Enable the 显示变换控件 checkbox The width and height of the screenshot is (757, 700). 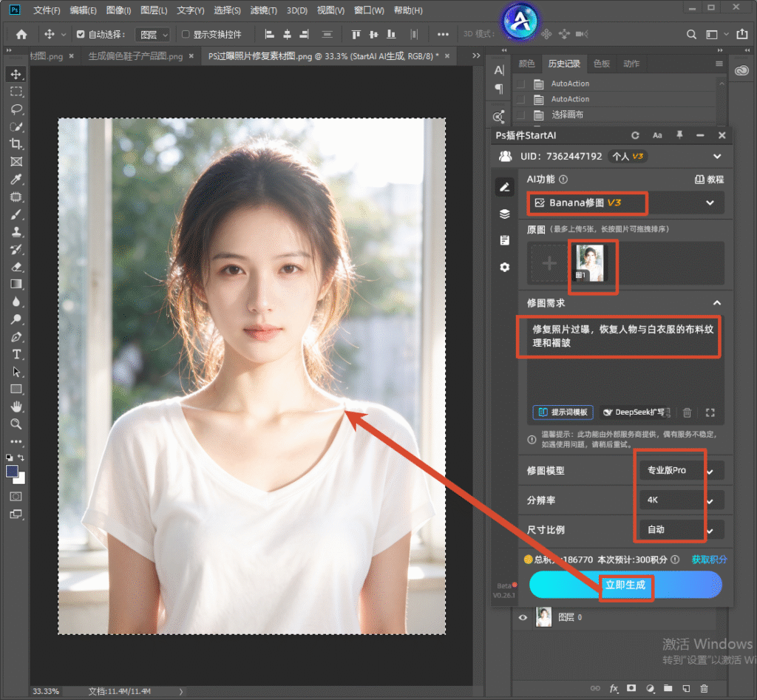(186, 34)
